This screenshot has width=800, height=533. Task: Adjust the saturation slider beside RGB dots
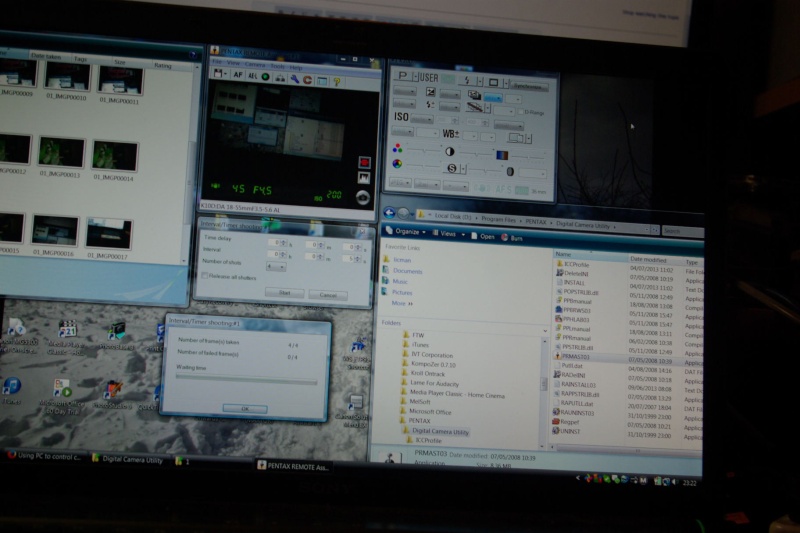pyautogui.click(x=422, y=150)
